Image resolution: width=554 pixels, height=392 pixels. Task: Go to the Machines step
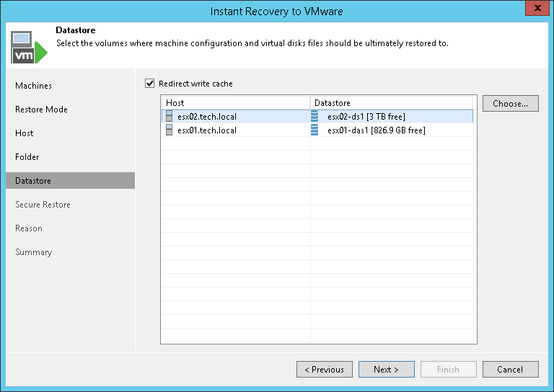point(34,86)
